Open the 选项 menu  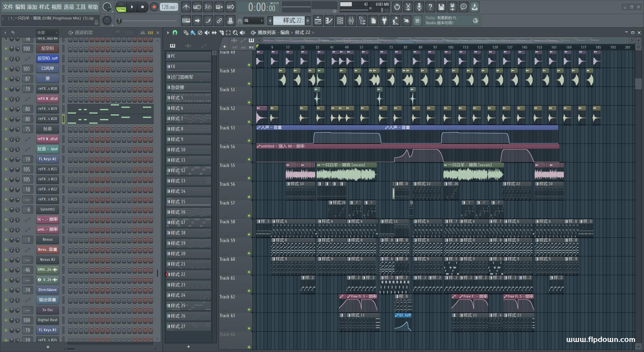coord(68,7)
